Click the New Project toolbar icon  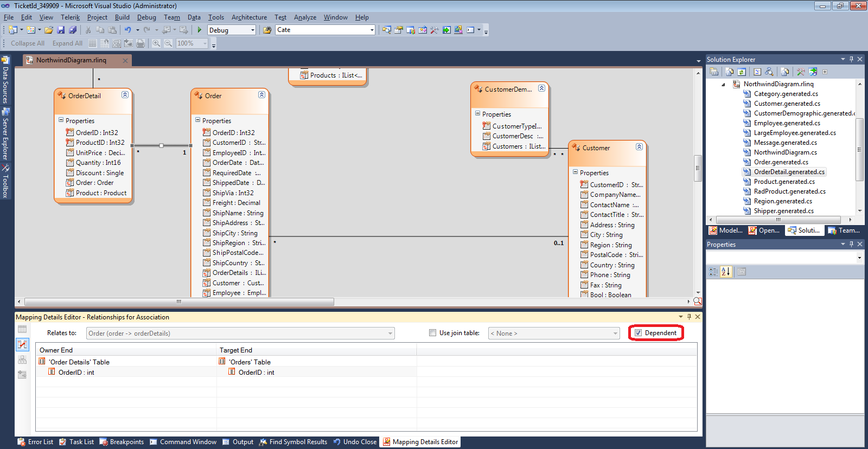coord(13,30)
